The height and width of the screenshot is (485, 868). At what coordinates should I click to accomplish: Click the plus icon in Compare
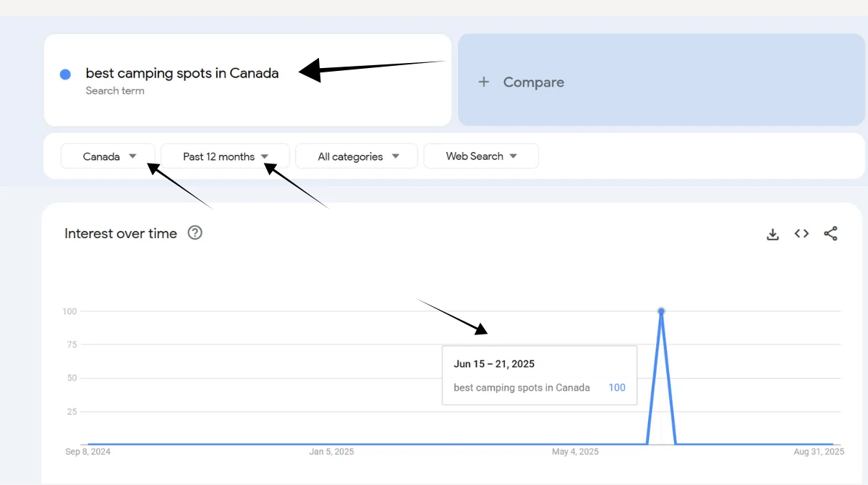484,82
